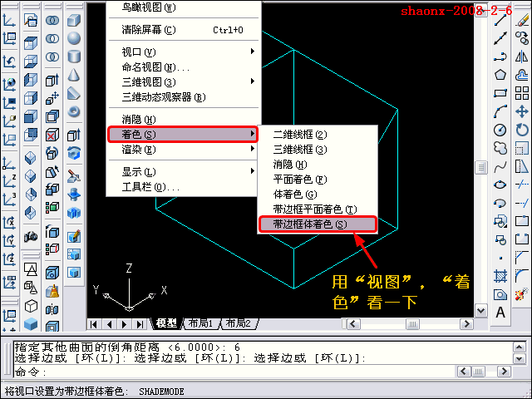This screenshot has width=532, height=399.
Task: Select the Revision Cloud tool
Action: pos(500,148)
